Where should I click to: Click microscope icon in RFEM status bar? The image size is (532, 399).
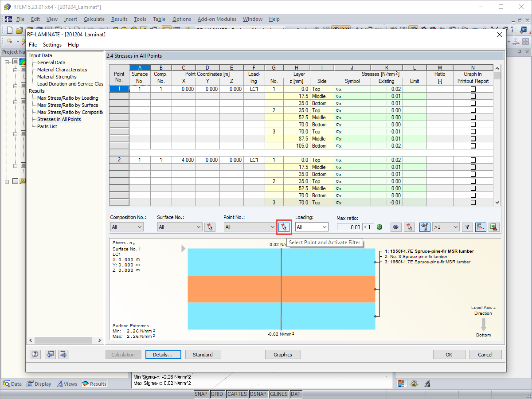pyautogui.click(x=427, y=383)
